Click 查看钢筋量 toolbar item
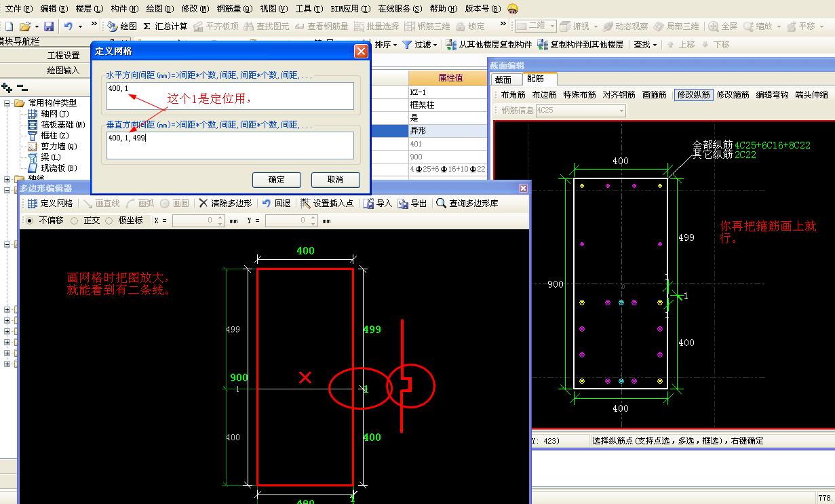This screenshot has height=504, width=835. pos(322,26)
